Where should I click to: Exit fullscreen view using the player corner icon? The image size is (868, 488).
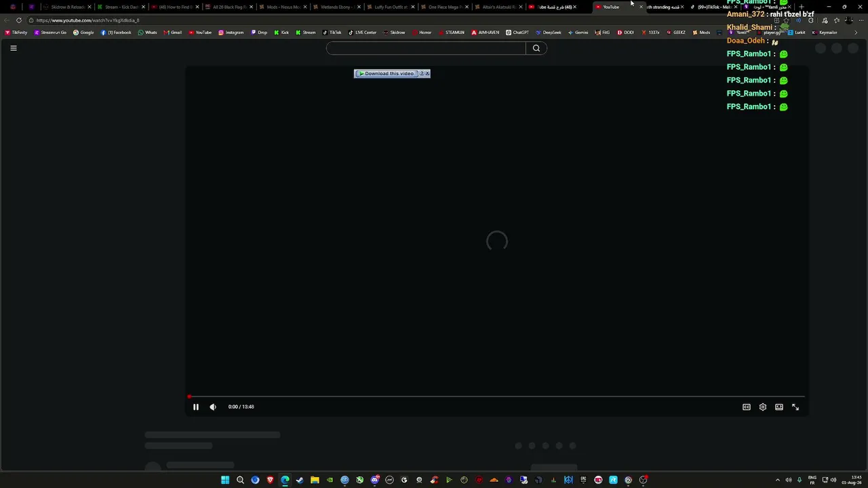795,407
